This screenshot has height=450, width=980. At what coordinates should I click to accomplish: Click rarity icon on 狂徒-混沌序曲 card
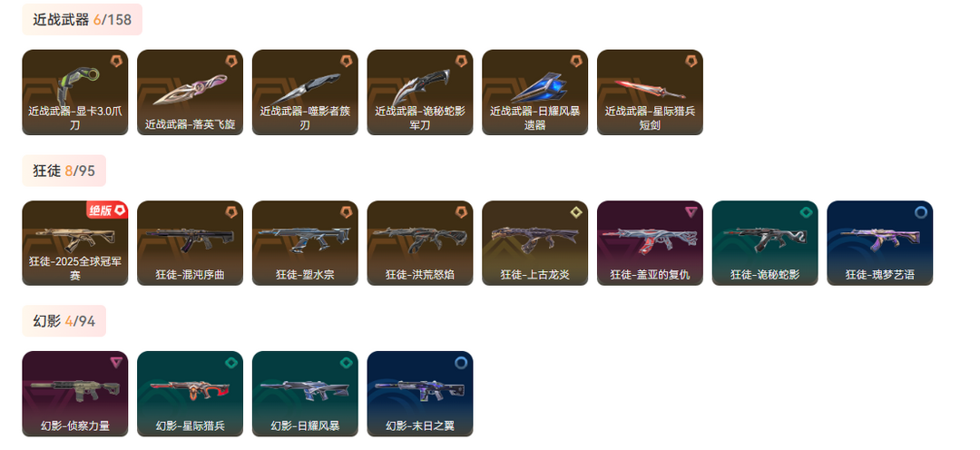click(x=231, y=212)
